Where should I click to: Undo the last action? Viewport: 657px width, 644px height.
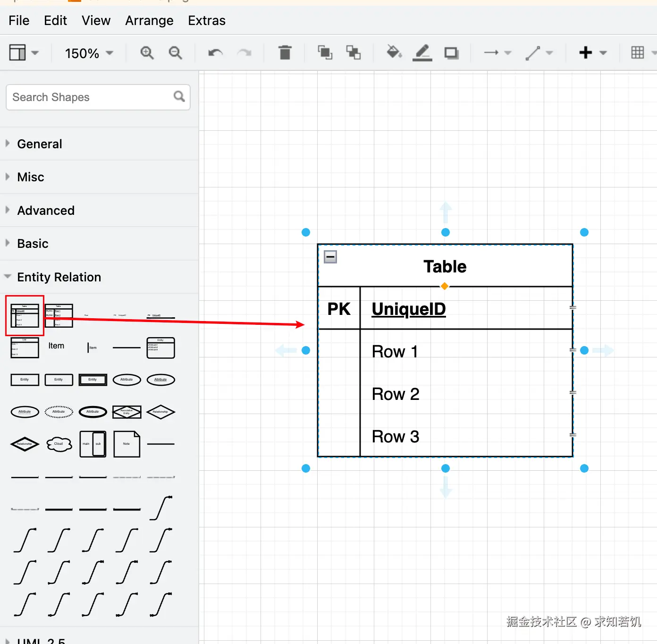(x=215, y=53)
